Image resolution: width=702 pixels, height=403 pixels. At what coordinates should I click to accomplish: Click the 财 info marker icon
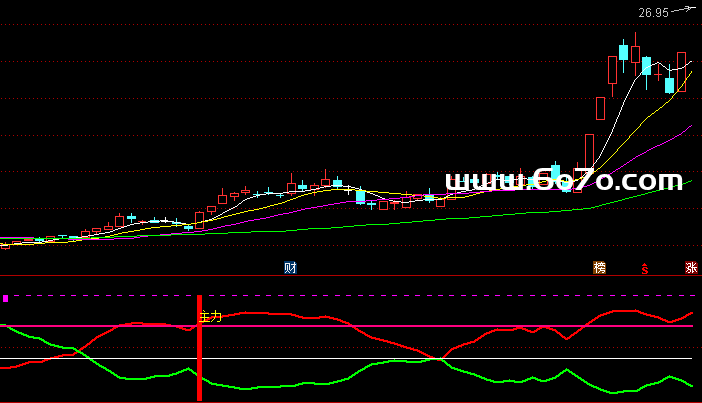(x=290, y=267)
